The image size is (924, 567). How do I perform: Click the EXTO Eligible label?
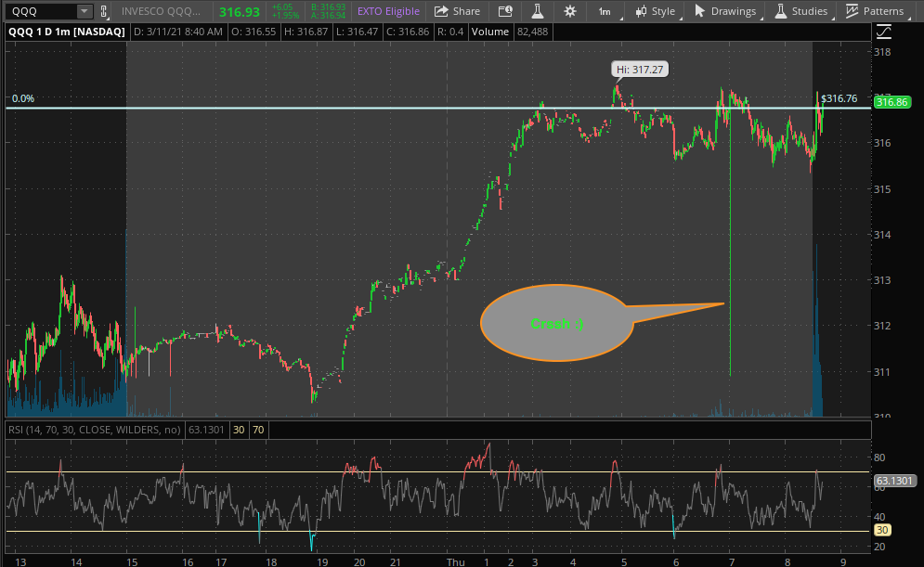(388, 11)
